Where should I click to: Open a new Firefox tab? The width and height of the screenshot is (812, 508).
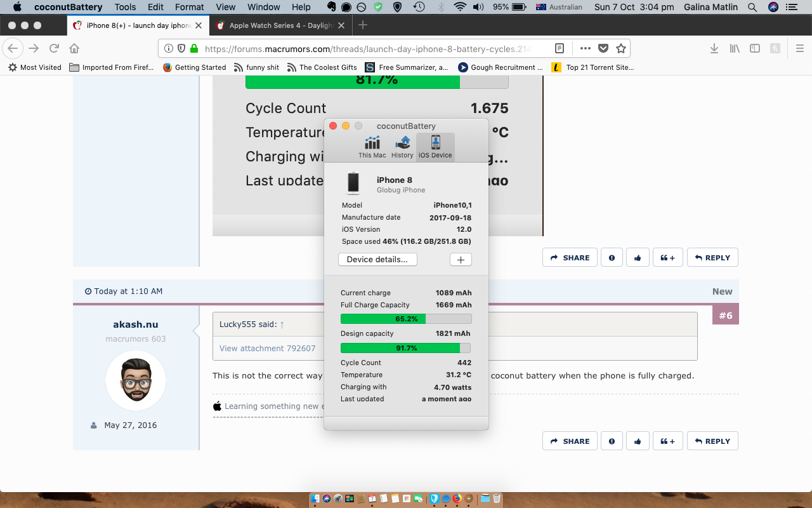point(363,25)
